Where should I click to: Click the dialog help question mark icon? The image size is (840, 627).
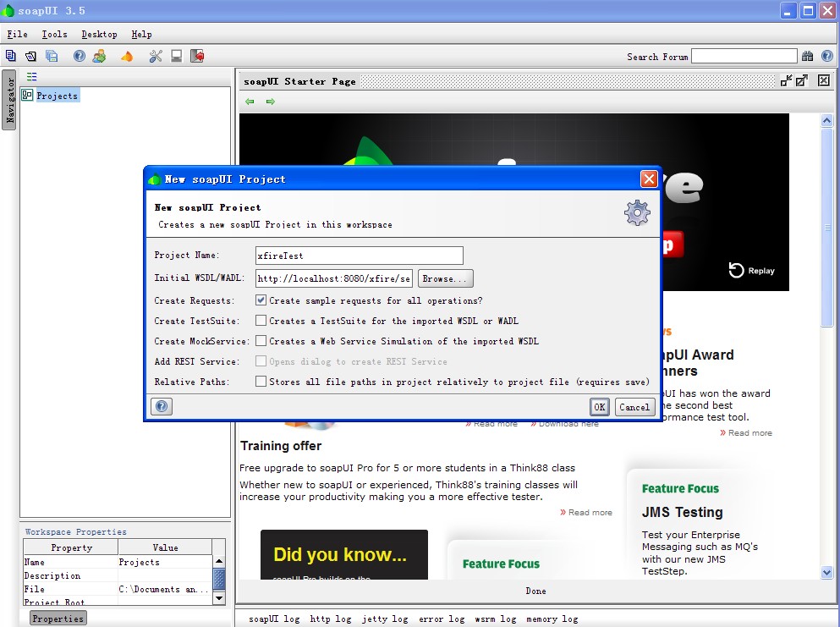point(162,407)
